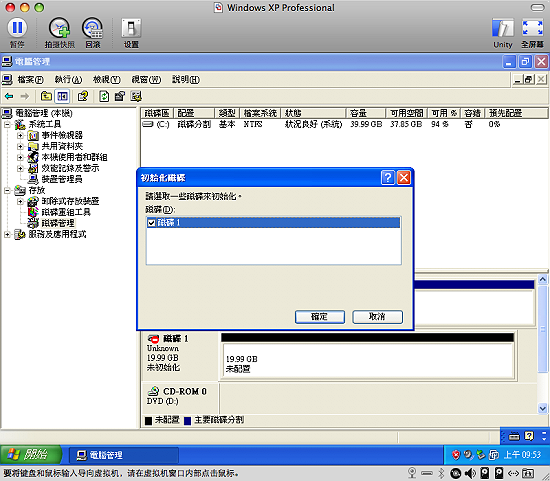Click the network arrows icon in status bar
Image resolution: width=550 pixels, height=481 pixels.
514,473
